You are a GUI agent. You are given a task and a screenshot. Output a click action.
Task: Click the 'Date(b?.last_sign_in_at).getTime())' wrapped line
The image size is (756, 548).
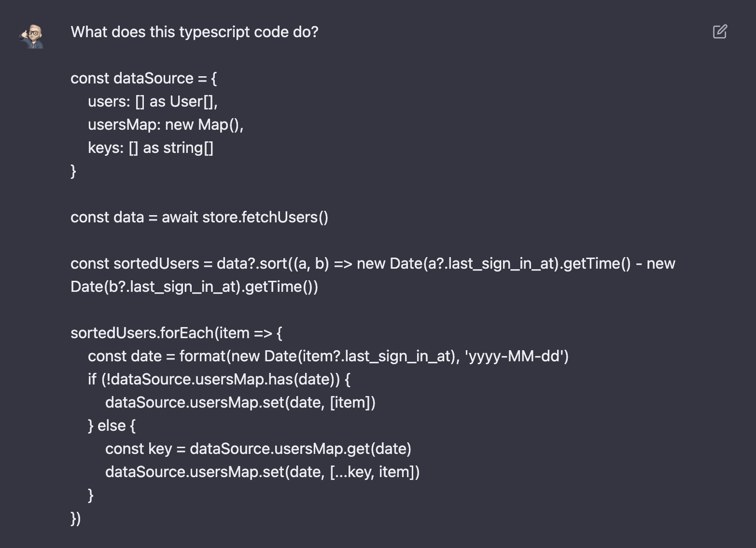click(195, 287)
